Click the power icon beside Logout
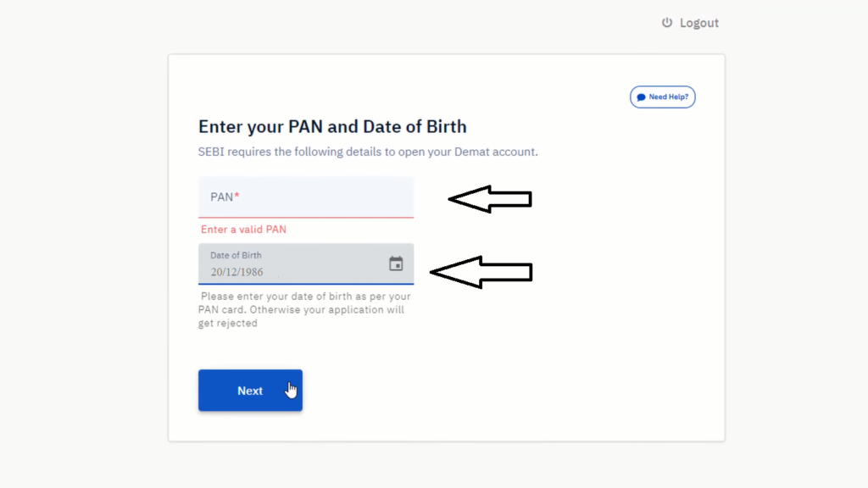Viewport: 868px width, 488px height. pos(667,22)
